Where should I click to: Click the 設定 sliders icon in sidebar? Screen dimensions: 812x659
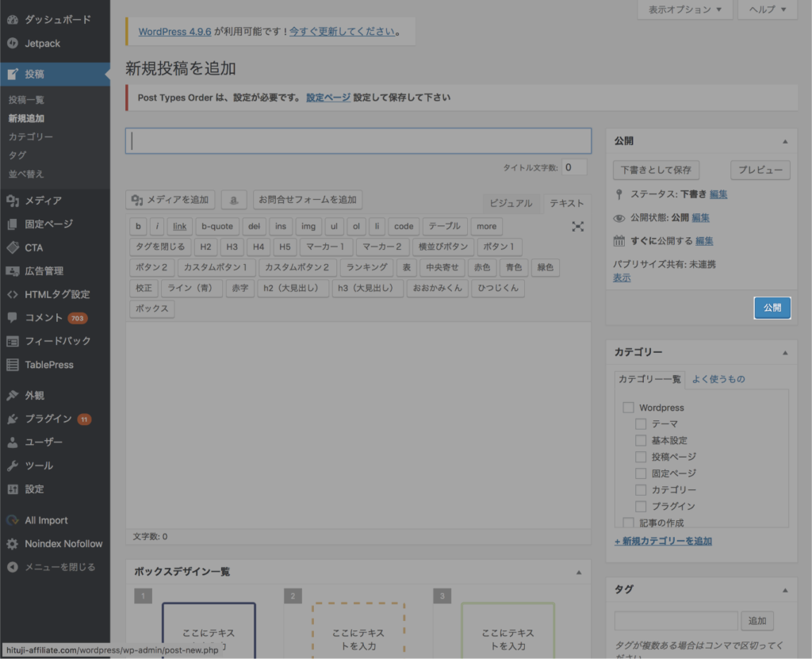coord(13,489)
